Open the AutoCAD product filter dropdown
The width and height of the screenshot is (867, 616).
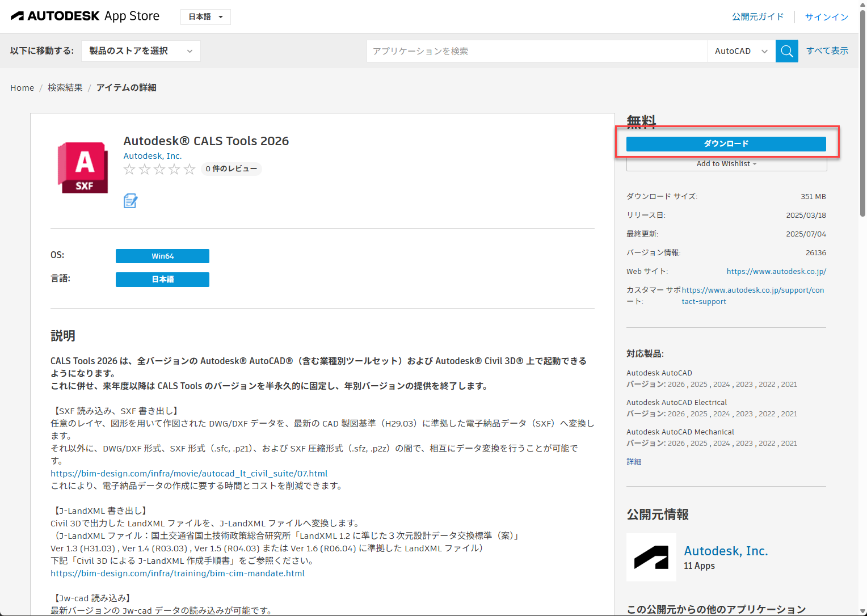point(741,51)
